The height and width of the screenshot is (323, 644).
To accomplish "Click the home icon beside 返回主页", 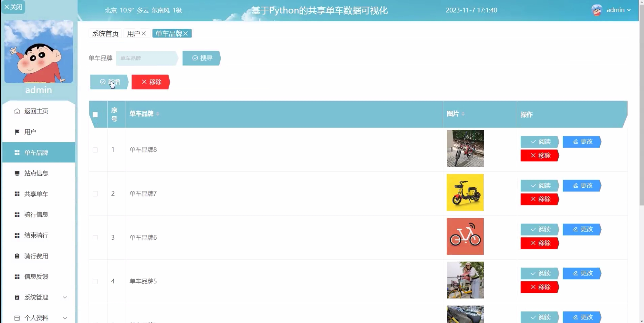I will click(x=17, y=111).
